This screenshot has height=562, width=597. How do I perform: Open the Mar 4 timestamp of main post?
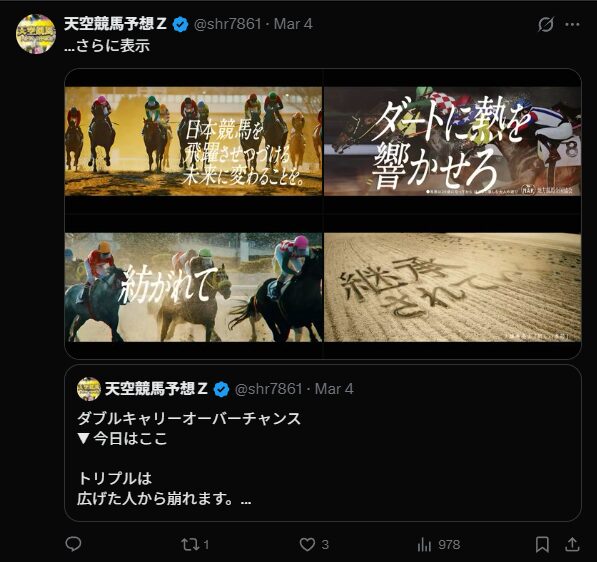pos(293,24)
